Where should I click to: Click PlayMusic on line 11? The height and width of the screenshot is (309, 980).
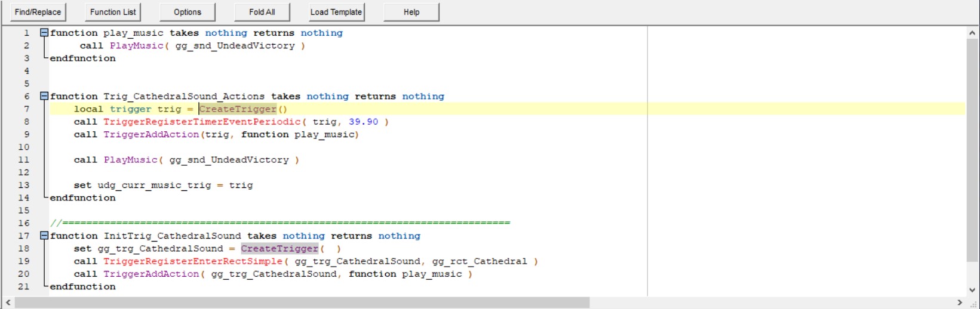pos(130,160)
